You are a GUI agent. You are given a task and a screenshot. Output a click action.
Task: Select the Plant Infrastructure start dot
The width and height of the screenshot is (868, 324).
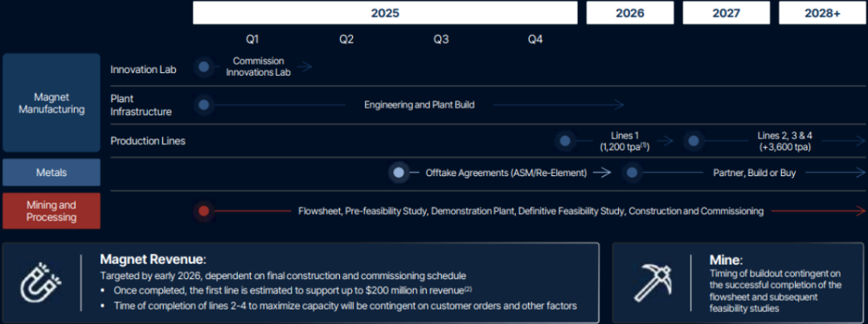pyautogui.click(x=204, y=105)
